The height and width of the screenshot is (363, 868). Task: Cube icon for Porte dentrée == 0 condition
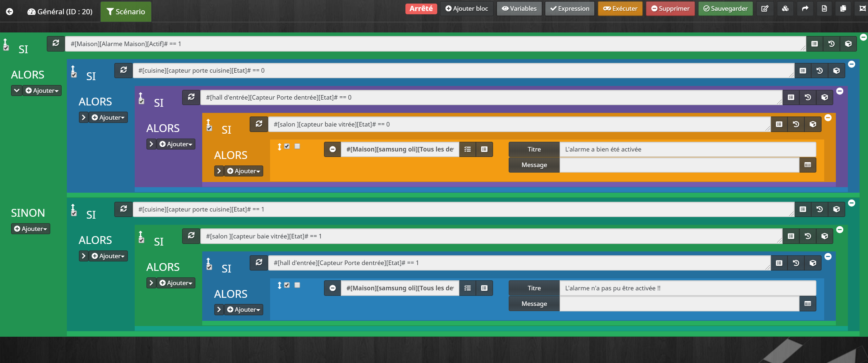[825, 97]
